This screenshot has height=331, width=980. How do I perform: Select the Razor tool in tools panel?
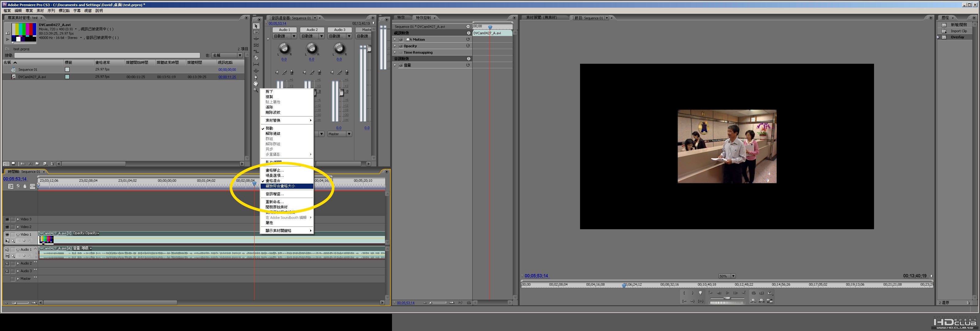256,58
